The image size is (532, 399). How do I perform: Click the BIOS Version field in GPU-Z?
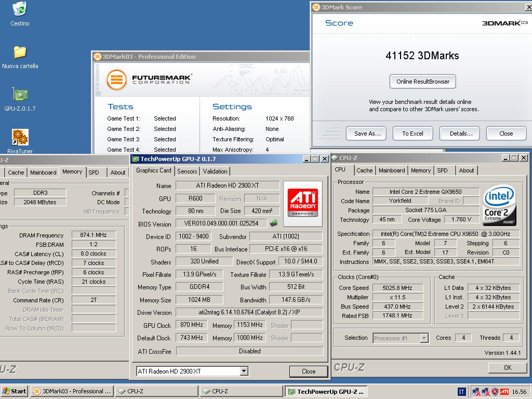pos(221,223)
